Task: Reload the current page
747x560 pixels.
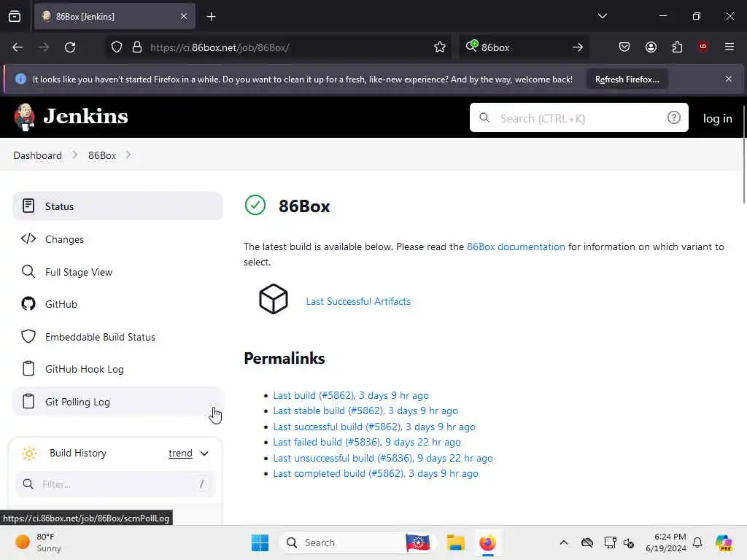Action: click(70, 47)
